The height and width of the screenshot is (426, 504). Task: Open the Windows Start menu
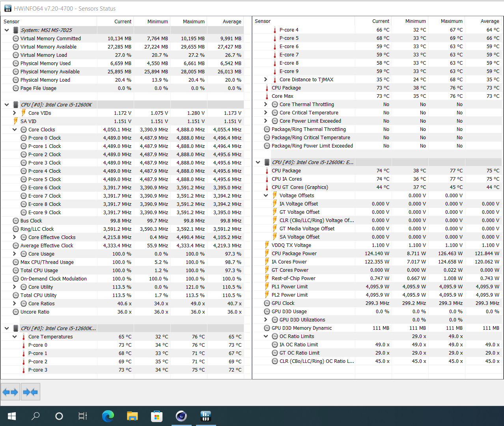pyautogui.click(x=11, y=416)
